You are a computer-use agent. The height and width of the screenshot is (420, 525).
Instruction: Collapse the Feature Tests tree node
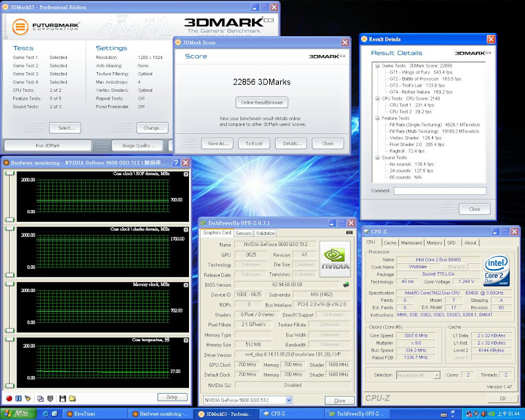377,118
